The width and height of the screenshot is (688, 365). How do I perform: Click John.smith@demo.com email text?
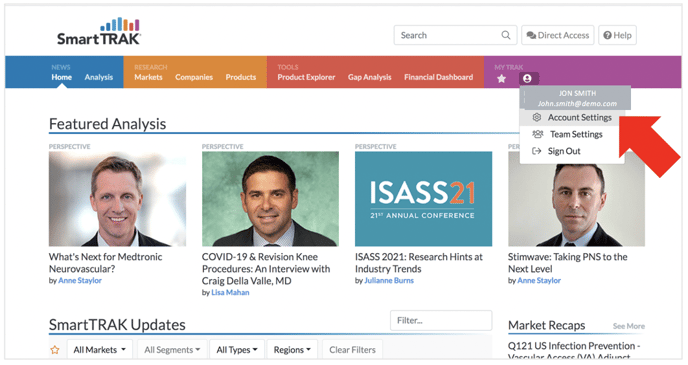pos(577,104)
